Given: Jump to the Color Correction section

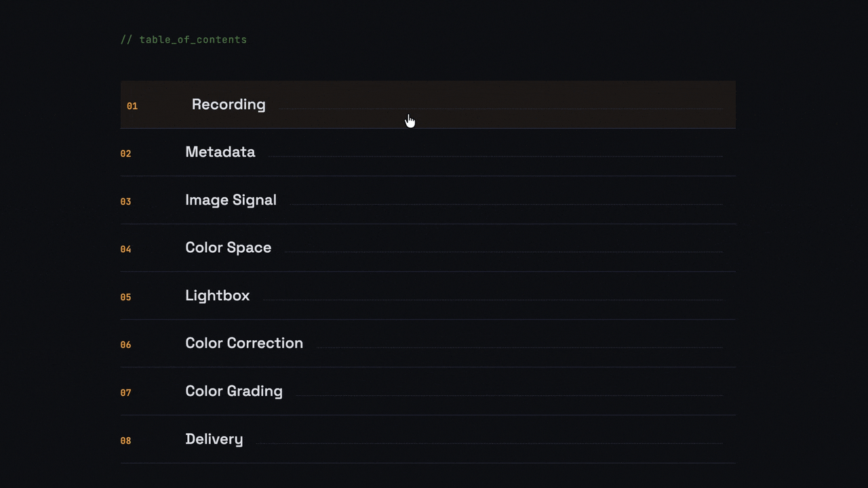Looking at the screenshot, I should pos(243,344).
